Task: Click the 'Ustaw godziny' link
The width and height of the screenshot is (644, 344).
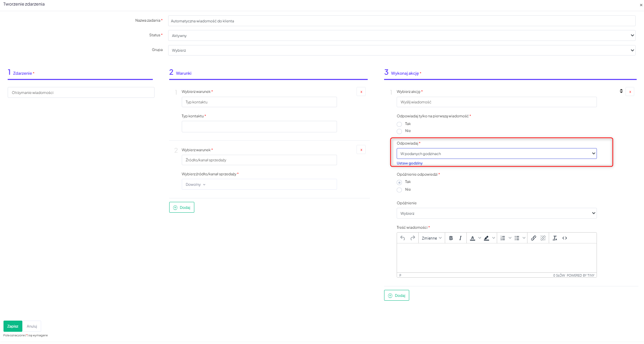Action: (410, 163)
